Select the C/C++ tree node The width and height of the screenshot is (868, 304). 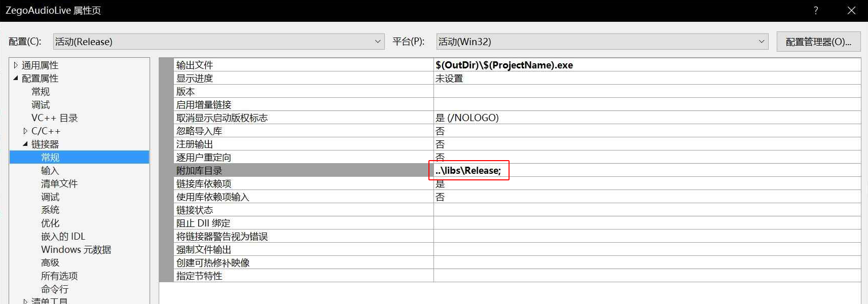[x=46, y=131]
